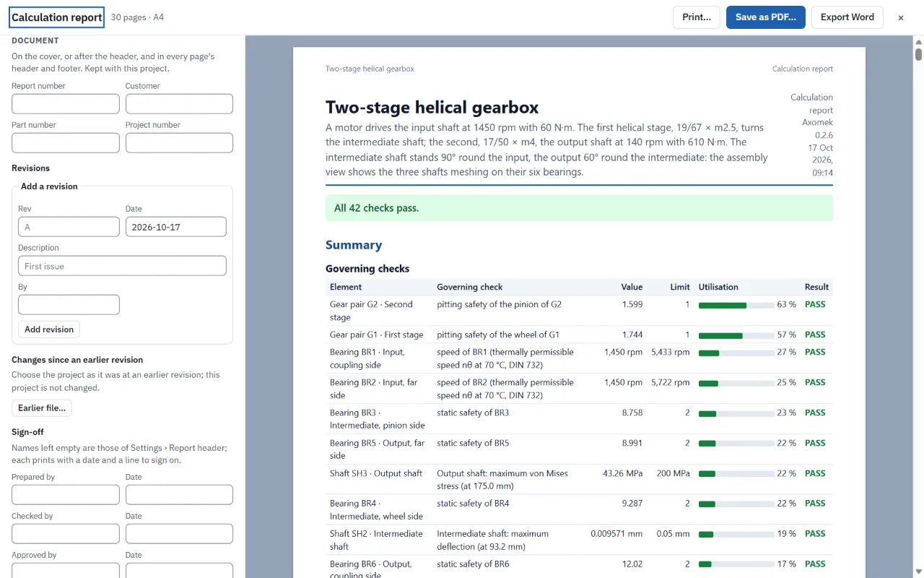Click the Date field beside Checked by

(179, 534)
